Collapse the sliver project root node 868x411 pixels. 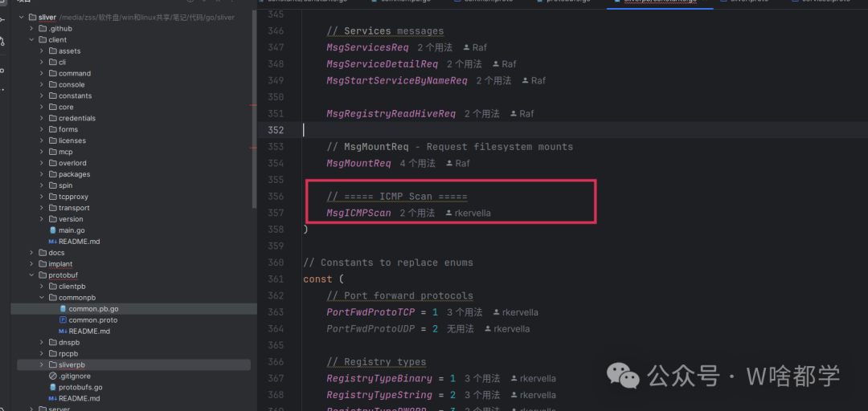(22, 17)
